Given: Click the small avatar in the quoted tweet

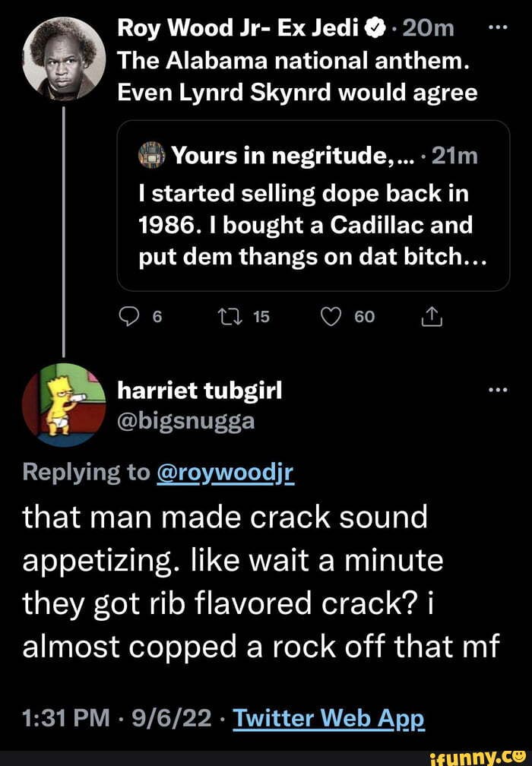Looking at the screenshot, I should tap(150, 156).
